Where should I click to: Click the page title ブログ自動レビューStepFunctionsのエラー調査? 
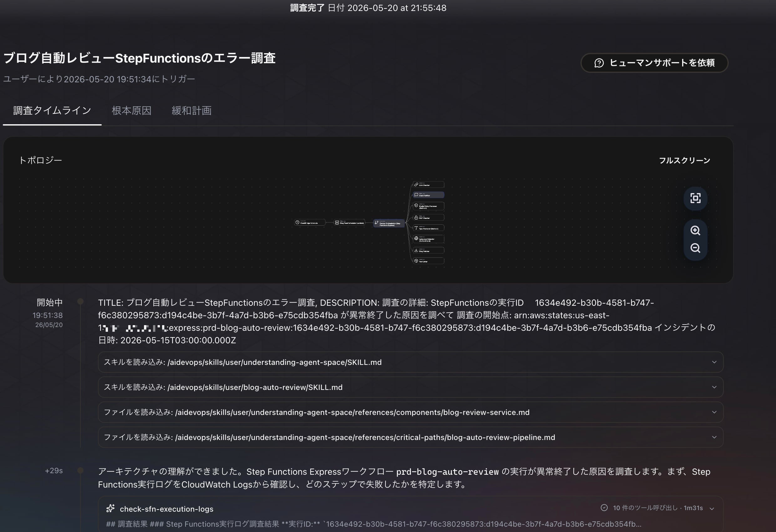point(140,58)
